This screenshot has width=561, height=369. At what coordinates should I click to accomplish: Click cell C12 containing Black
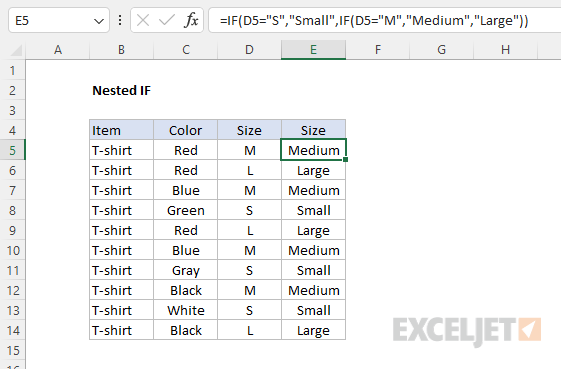point(185,291)
